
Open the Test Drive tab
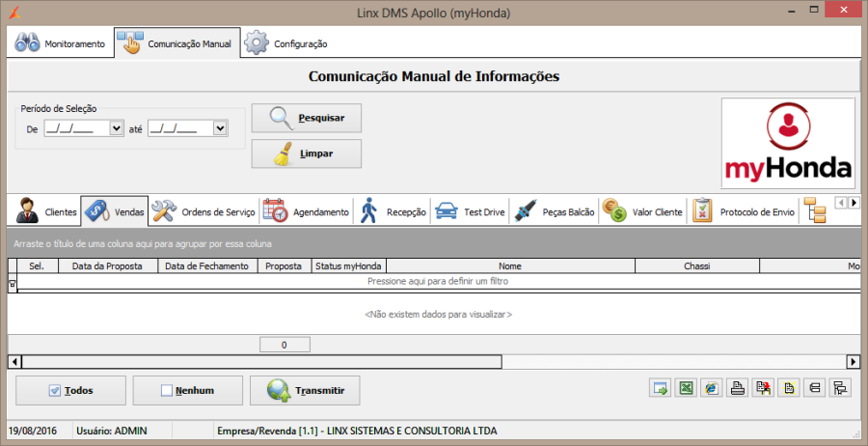(470, 211)
